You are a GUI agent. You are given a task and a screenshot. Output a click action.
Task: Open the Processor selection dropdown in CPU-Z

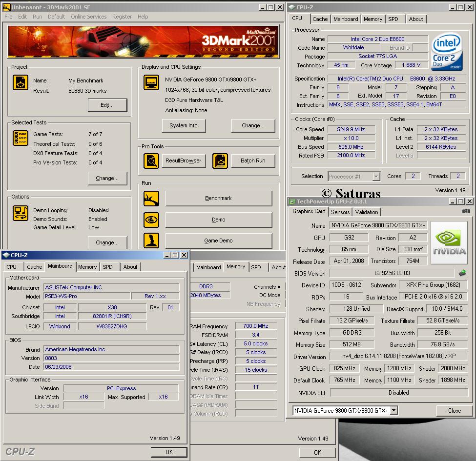tap(376, 176)
